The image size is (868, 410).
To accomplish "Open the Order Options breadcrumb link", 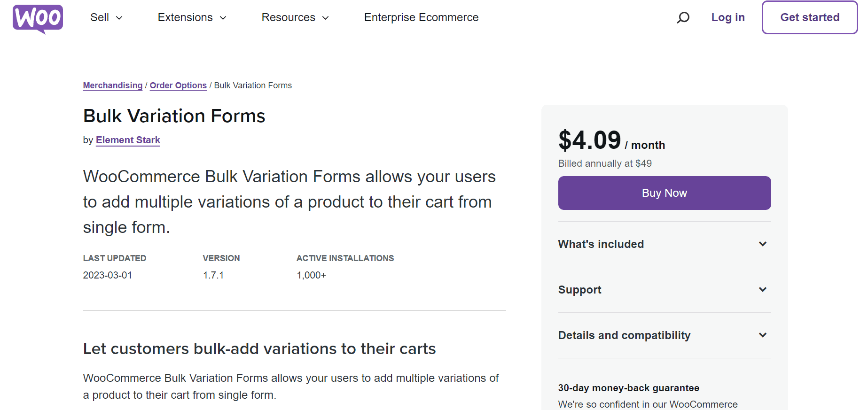I will pyautogui.click(x=178, y=85).
